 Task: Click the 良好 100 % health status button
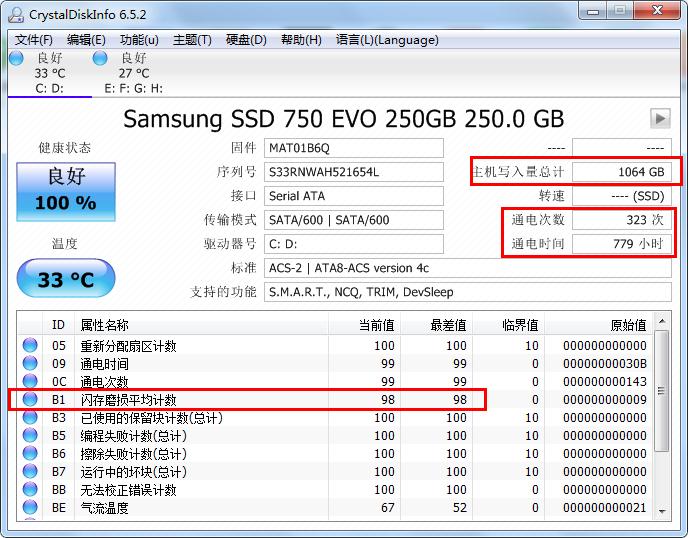66,191
